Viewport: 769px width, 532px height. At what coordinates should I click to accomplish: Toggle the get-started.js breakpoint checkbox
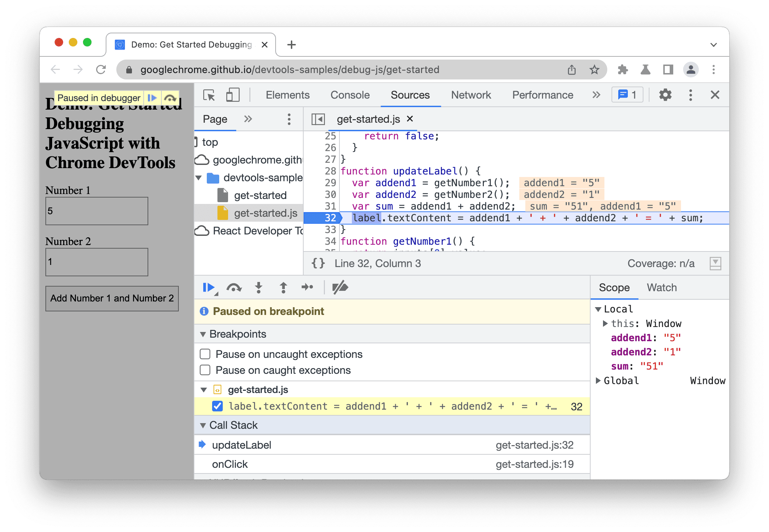217,406
